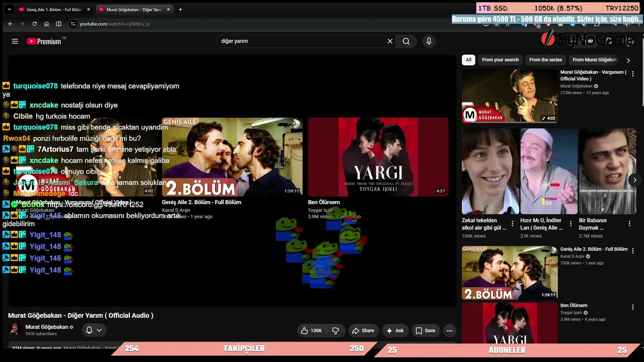Start voice search with the microphone
The image size is (644, 362).
pos(429,41)
